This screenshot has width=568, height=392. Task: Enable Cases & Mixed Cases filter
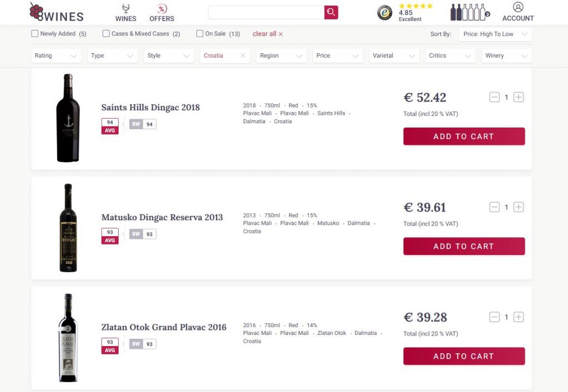[x=106, y=34]
